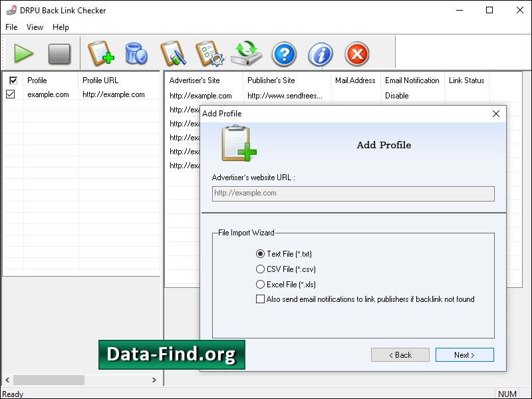Enable email notifications to link publishers
Viewport: 532px width, 399px height.
click(x=259, y=299)
